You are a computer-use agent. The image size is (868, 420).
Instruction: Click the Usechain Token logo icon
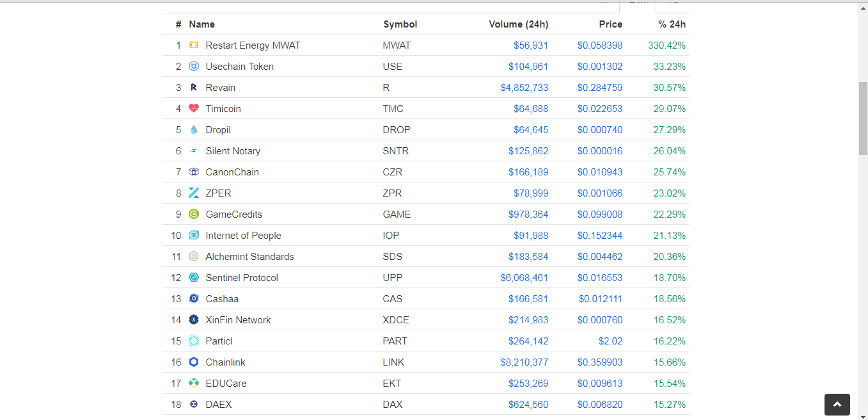point(194,67)
